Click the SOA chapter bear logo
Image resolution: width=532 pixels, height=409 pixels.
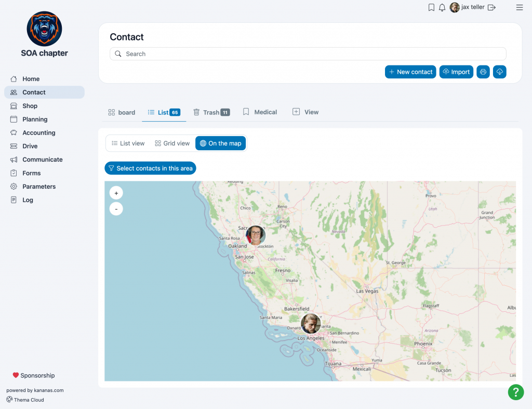[x=45, y=29]
